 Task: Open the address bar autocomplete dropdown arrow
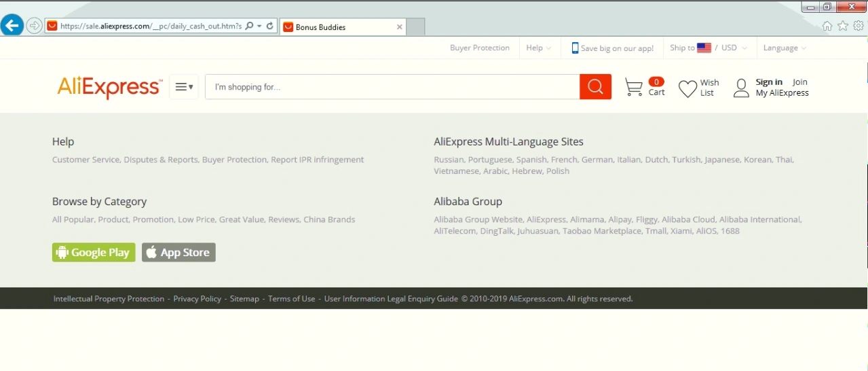(259, 26)
